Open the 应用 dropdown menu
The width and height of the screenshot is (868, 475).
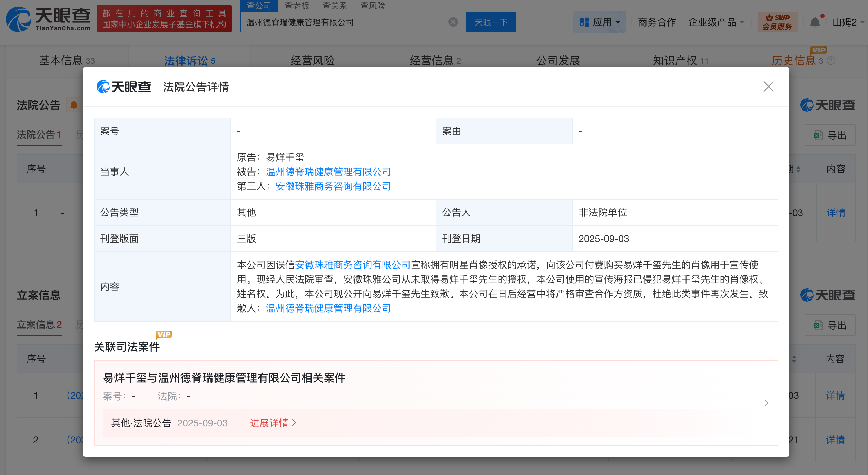point(599,22)
